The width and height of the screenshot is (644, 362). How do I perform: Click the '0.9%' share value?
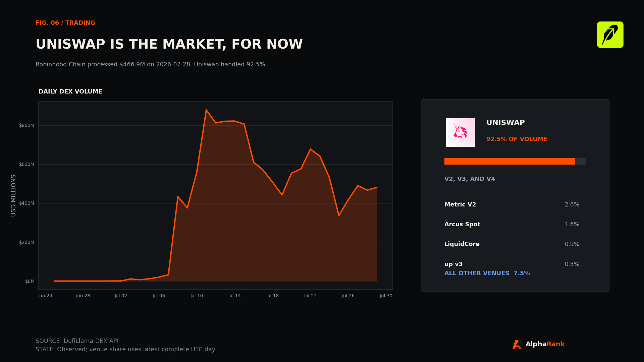point(572,244)
